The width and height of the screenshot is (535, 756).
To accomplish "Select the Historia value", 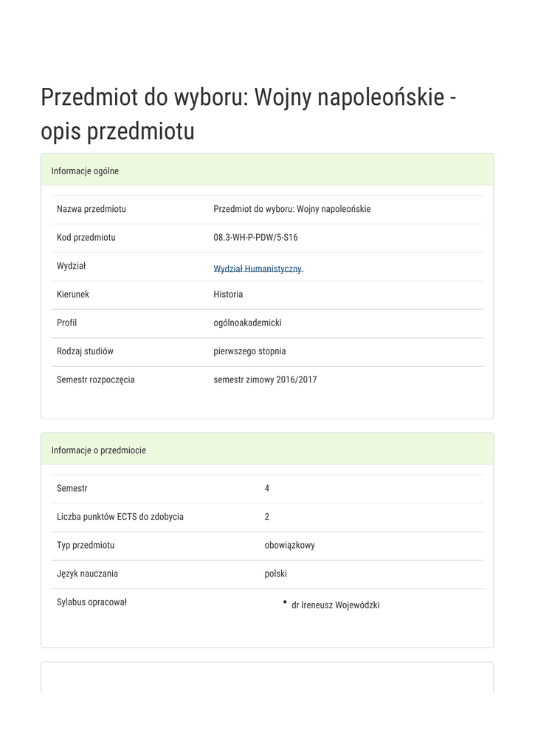I will click(x=228, y=295).
